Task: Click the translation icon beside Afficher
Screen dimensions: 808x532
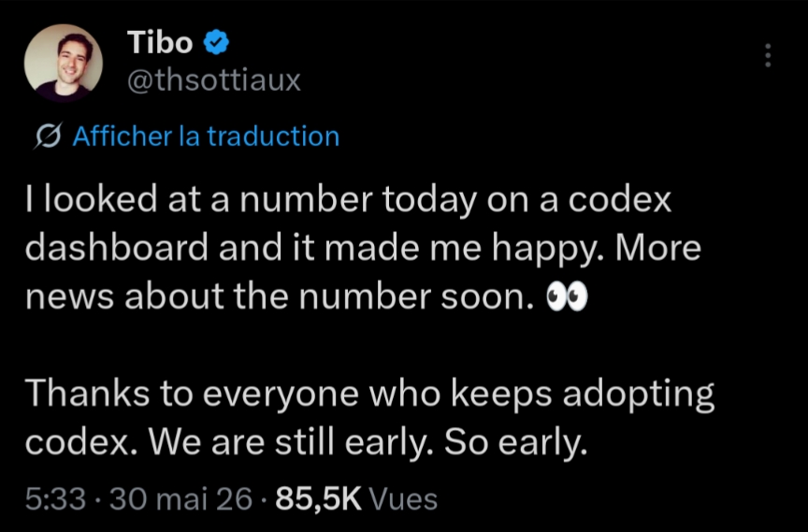Action: [49, 137]
